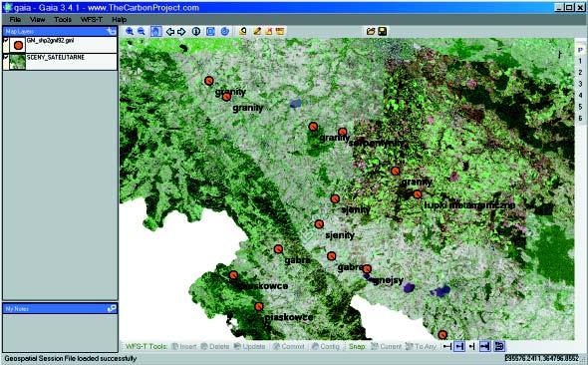The height and width of the screenshot is (365, 588).
Task: Switch to map page 6 tab
Action: (x=580, y=118)
